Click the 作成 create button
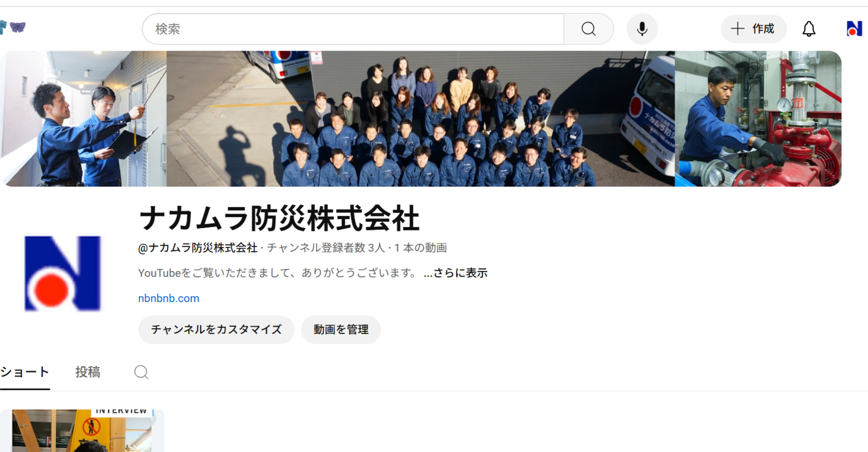Image resolution: width=868 pixels, height=452 pixels. pyautogui.click(x=754, y=29)
